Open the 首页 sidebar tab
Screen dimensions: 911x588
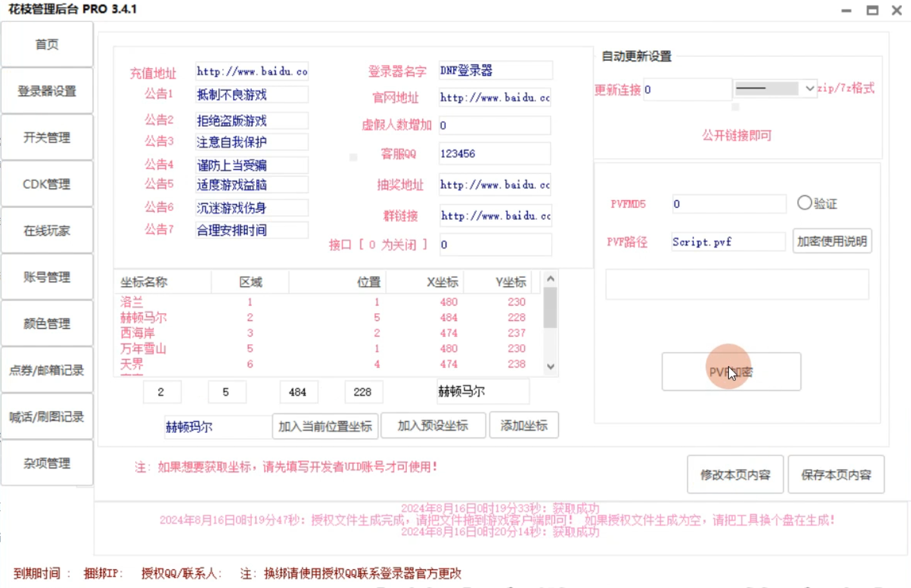(47, 44)
